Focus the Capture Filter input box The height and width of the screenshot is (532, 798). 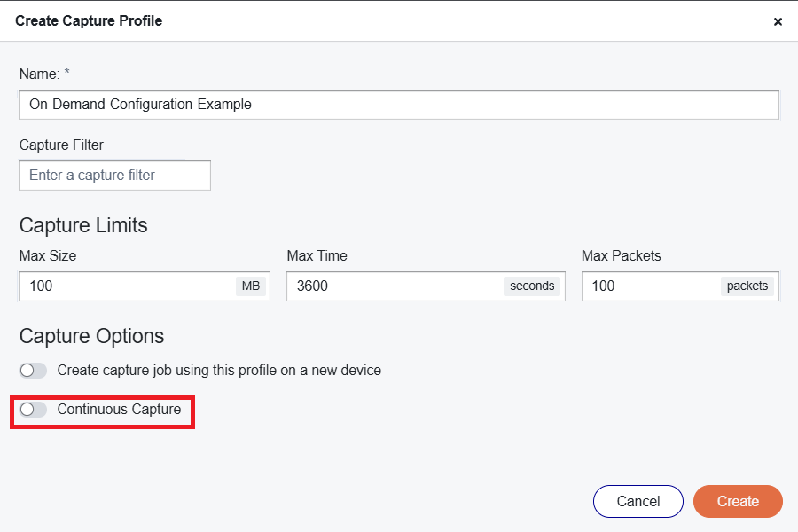[x=114, y=176]
